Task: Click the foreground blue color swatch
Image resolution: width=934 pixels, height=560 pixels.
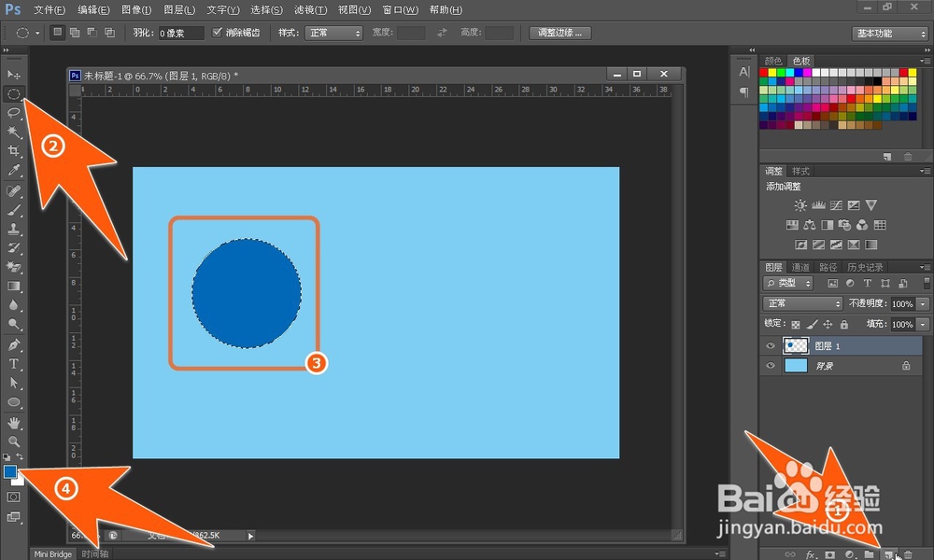Action: (10, 472)
